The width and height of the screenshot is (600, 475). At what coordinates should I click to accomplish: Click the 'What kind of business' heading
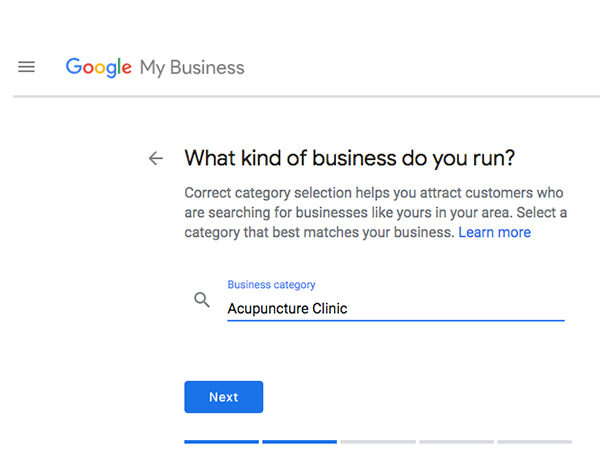click(349, 158)
